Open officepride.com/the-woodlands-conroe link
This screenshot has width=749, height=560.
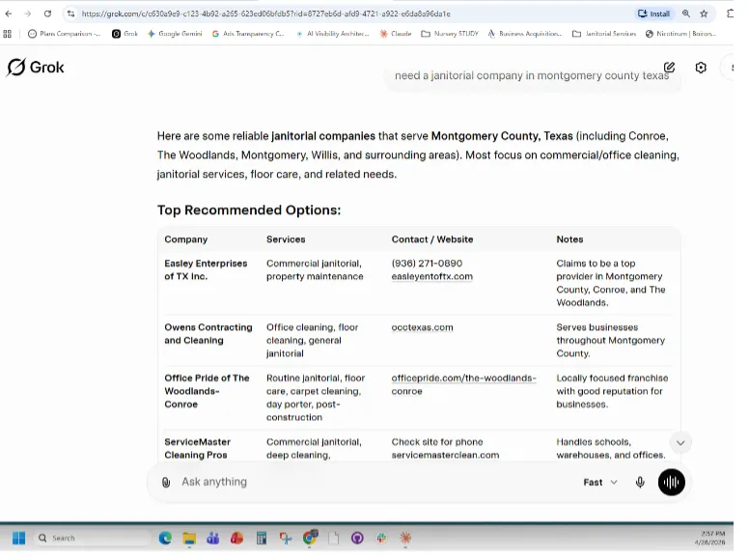pos(463,384)
